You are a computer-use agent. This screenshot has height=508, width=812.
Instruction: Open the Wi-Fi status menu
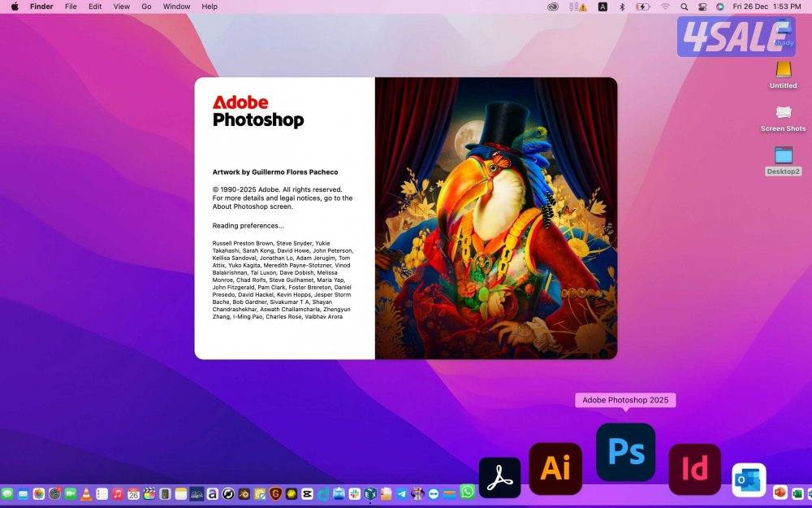click(x=664, y=7)
